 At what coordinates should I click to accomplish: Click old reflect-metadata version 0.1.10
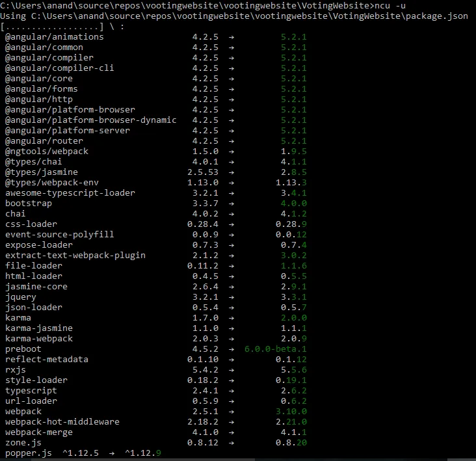203,360
